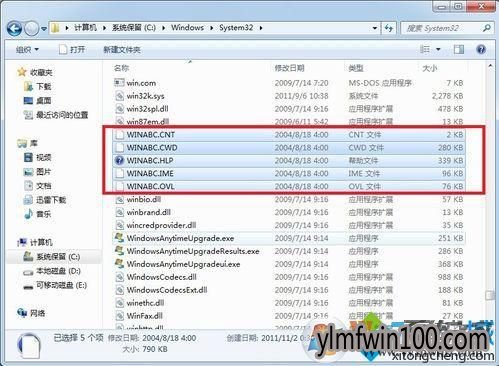The image size is (499, 366).
Task: Open the 组织 menu
Action: 27,50
